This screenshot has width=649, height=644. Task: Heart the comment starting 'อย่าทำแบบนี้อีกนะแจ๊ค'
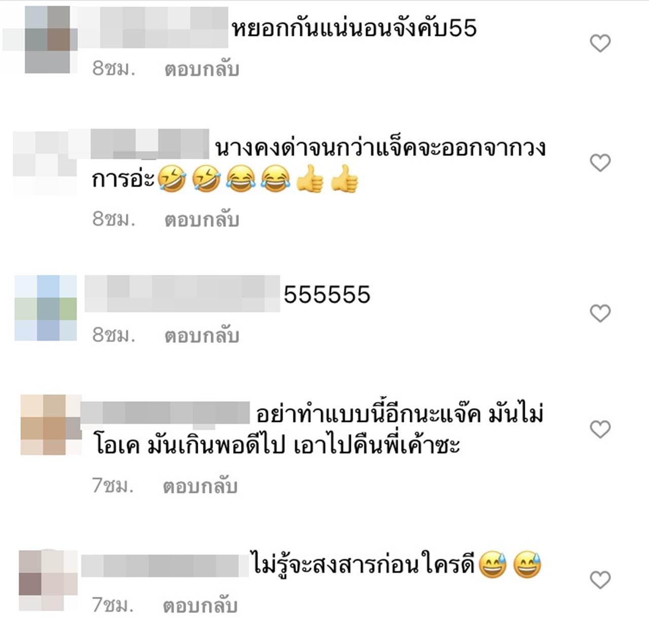pyautogui.click(x=600, y=430)
